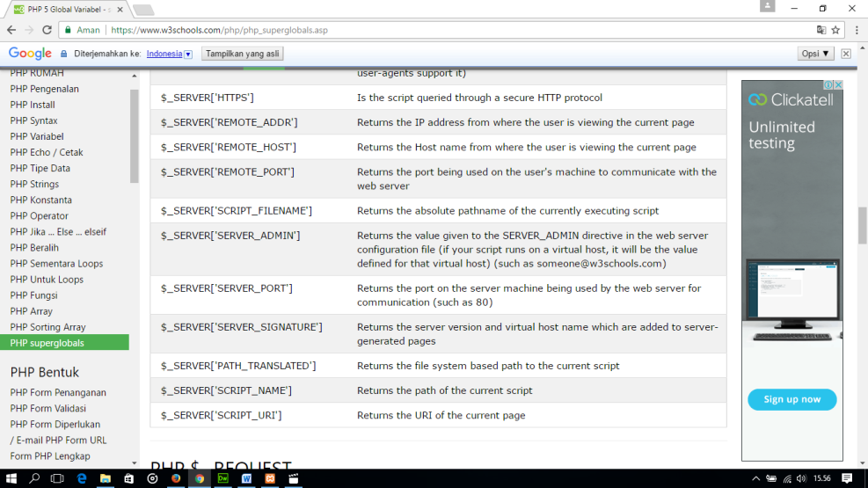Click the Google Translate icon in address bar
The height and width of the screenshot is (488, 868).
(x=821, y=29)
